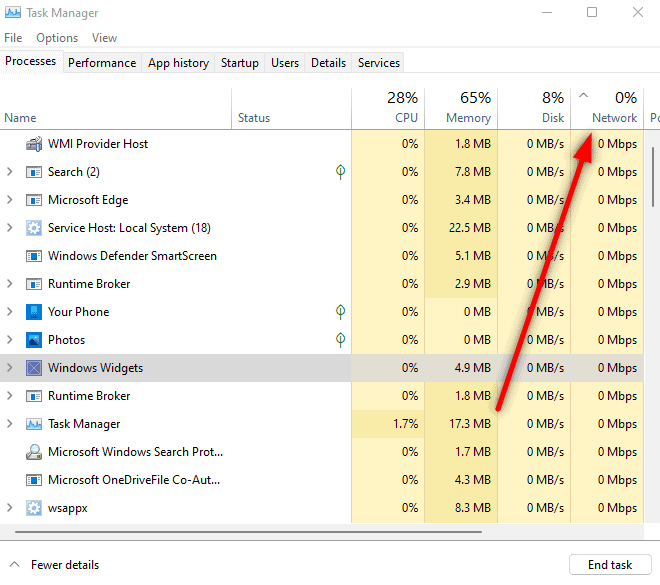Screen dimensions: 660x585
Task: Sort processes by the Name column
Action: (x=115, y=109)
